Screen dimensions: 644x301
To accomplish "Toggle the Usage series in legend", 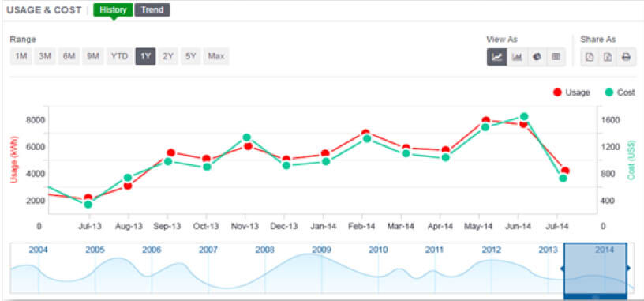I will coord(571,92).
